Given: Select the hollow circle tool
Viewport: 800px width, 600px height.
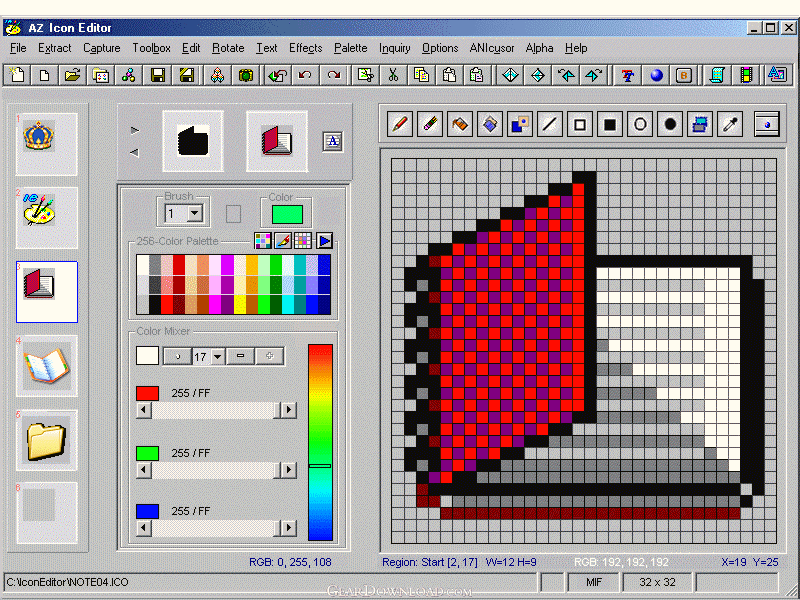Looking at the screenshot, I should [640, 124].
